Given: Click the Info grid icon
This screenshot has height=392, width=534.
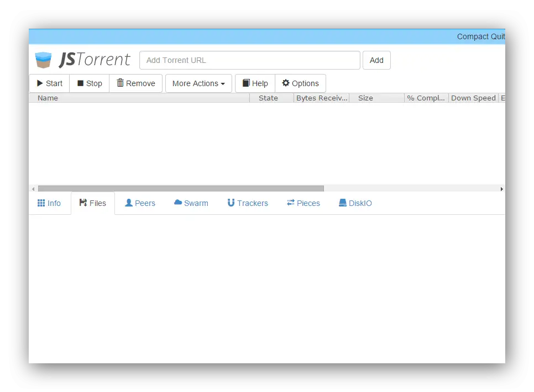Looking at the screenshot, I should (x=41, y=203).
